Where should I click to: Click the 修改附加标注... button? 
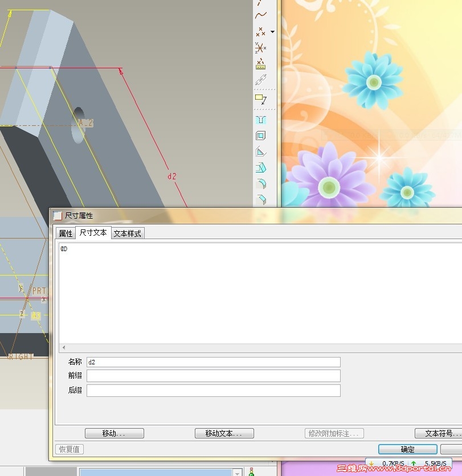tap(334, 433)
